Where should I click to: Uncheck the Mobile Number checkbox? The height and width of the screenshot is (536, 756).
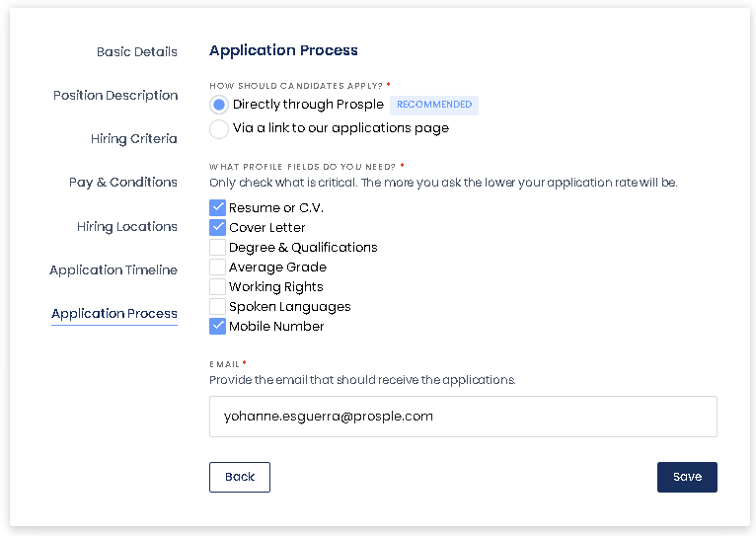click(x=218, y=327)
